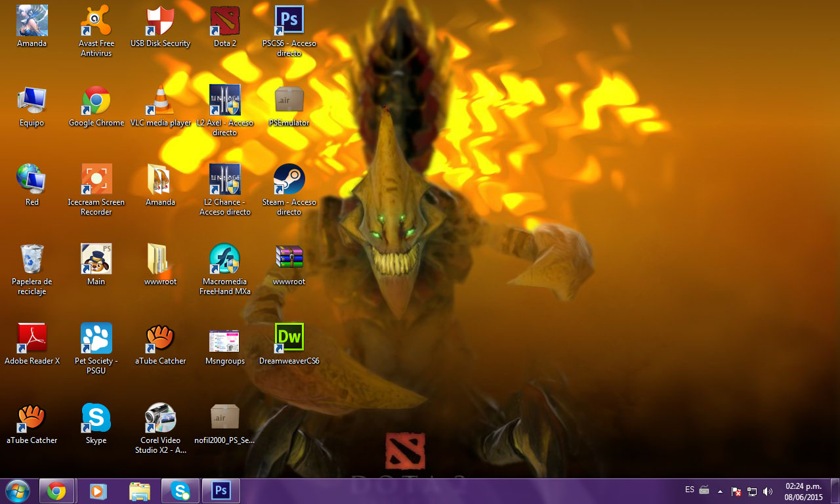Click the ES language indicator

click(690, 490)
